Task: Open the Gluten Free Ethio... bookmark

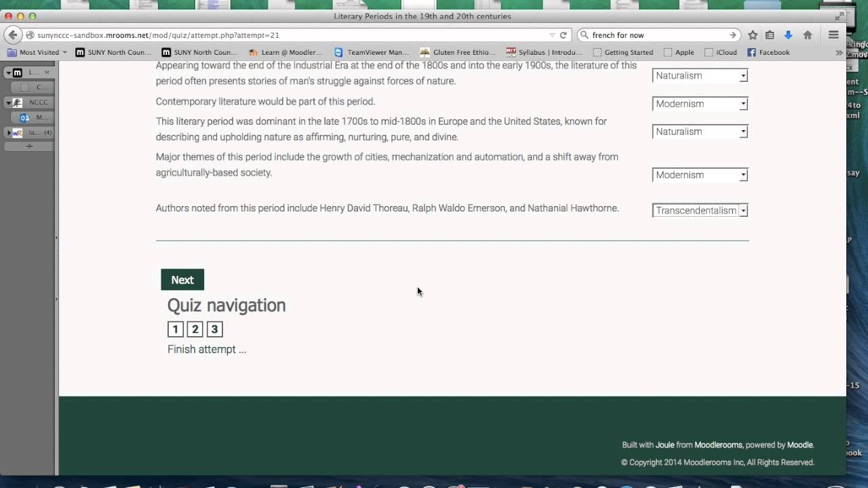Action: click(458, 52)
